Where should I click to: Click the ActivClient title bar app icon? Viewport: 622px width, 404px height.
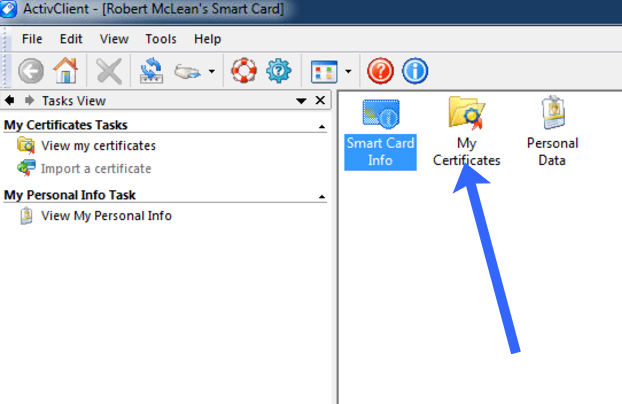click(8, 9)
